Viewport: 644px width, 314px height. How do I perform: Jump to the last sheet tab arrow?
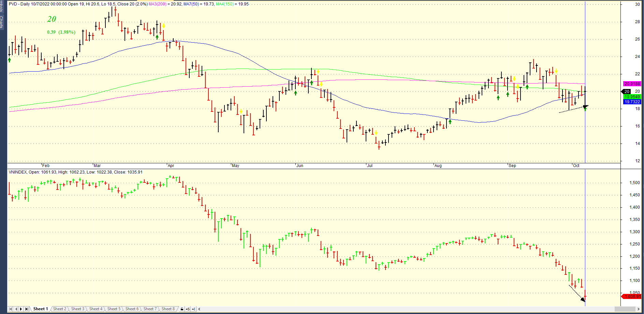tap(27, 309)
